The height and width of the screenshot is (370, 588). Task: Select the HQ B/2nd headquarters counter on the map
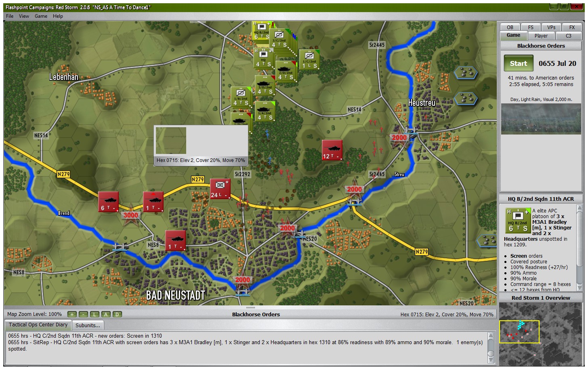tap(262, 30)
